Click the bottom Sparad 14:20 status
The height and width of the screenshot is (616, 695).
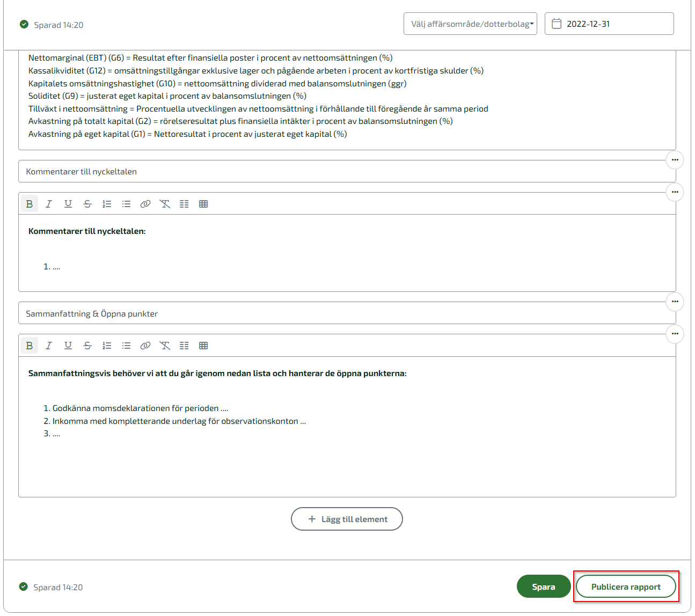click(x=51, y=587)
